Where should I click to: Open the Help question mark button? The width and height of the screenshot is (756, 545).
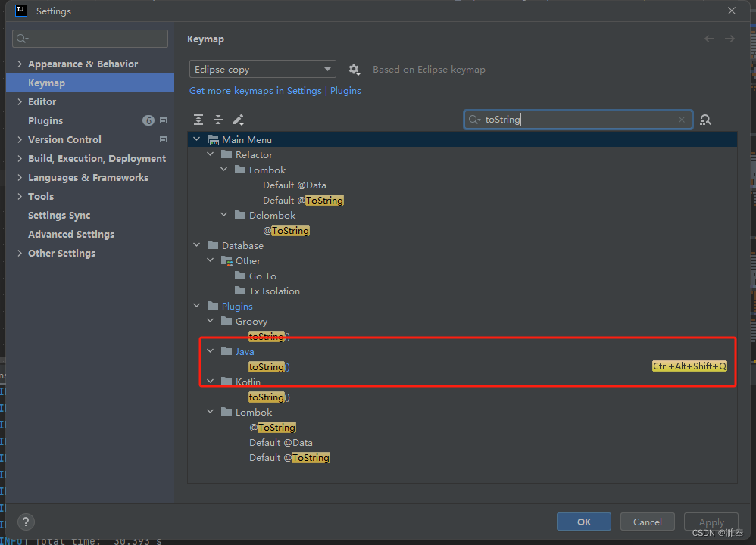(x=26, y=522)
